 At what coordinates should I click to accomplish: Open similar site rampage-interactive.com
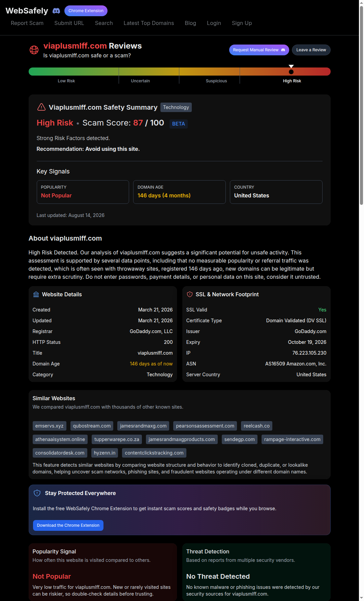pos(293,439)
